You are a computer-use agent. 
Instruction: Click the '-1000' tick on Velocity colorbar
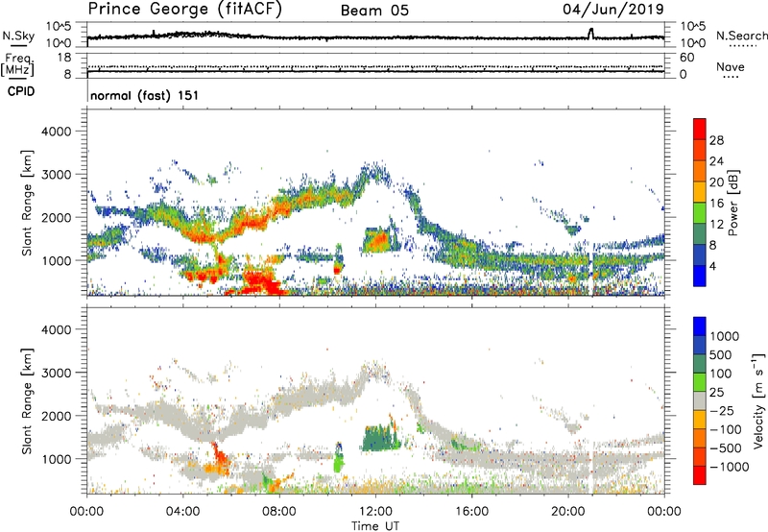pos(729,467)
